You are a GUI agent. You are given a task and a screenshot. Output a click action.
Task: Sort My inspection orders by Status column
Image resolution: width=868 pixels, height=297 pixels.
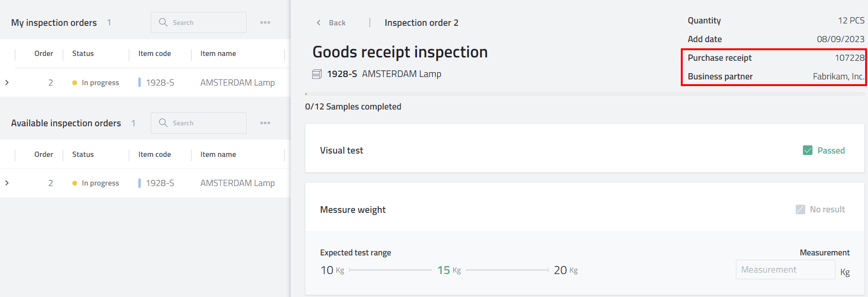tap(83, 54)
